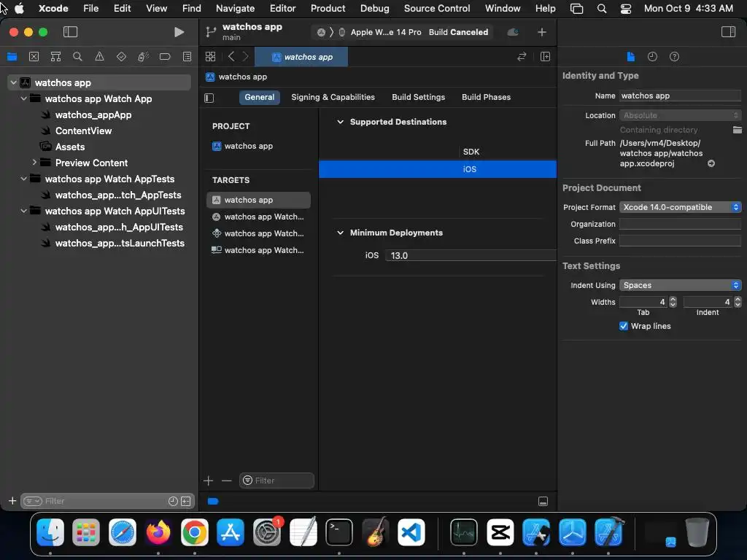Open the Test navigator diamond icon
The height and width of the screenshot is (560, 747).
tap(121, 57)
